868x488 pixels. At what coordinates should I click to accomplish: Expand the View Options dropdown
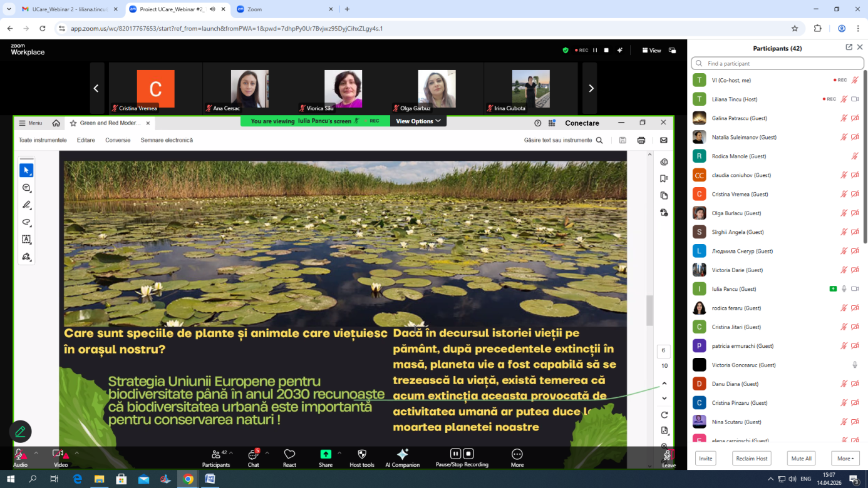point(418,121)
